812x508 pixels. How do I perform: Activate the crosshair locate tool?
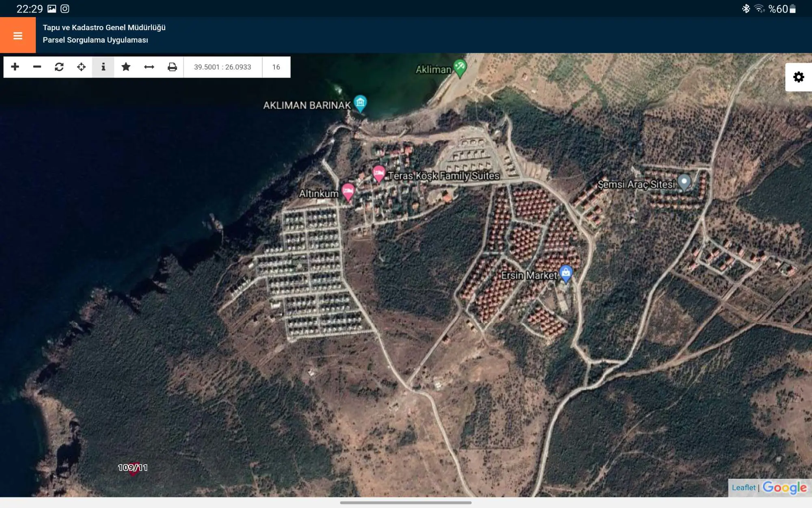click(81, 67)
